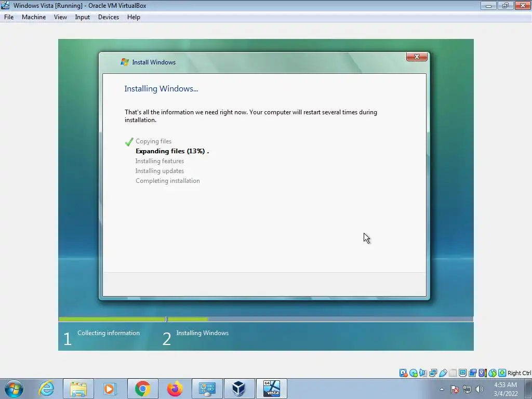Image resolution: width=532 pixels, height=399 pixels.
Task: Close the VirtualBox VM window
Action: (523, 5)
